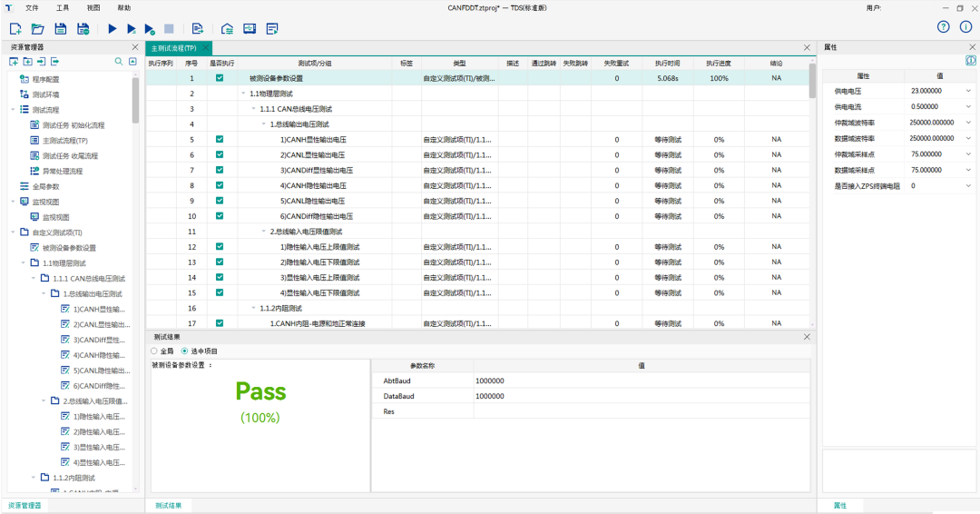The height and width of the screenshot is (514, 980).
Task: Open the 帮助 menu
Action: pyautogui.click(x=124, y=8)
